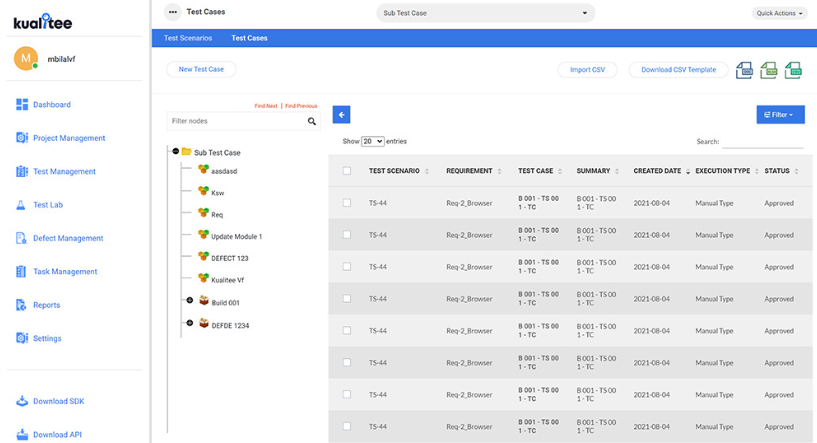Viewport: 817px width, 443px height.
Task: Switch to the Test Scenarios tab
Action: point(188,38)
